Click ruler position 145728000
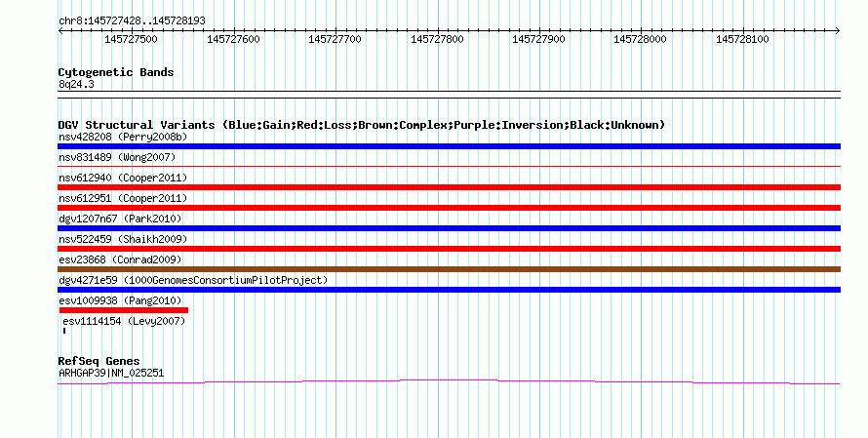This screenshot has height=438, width=868. click(x=641, y=39)
